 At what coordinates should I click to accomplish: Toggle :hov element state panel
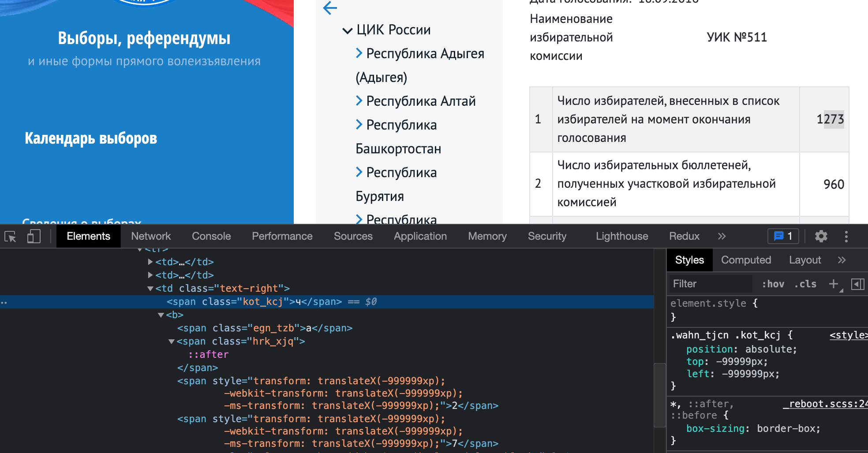coord(773,284)
